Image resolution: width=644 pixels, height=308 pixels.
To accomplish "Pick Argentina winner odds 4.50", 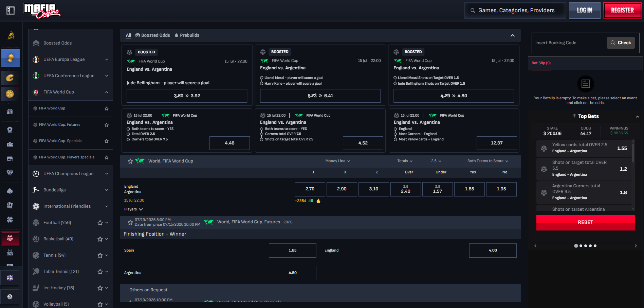I will coord(293,273).
